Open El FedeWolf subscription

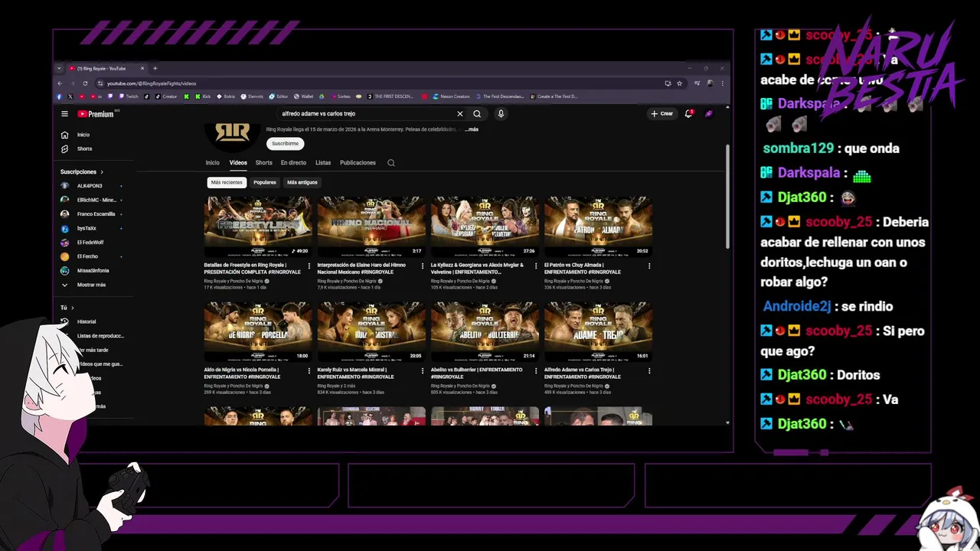90,243
